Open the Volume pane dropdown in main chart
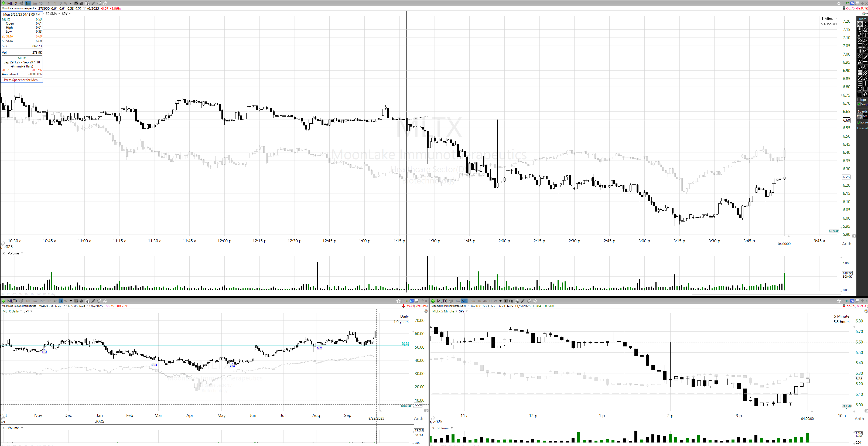868x446 pixels. pyautogui.click(x=22, y=253)
